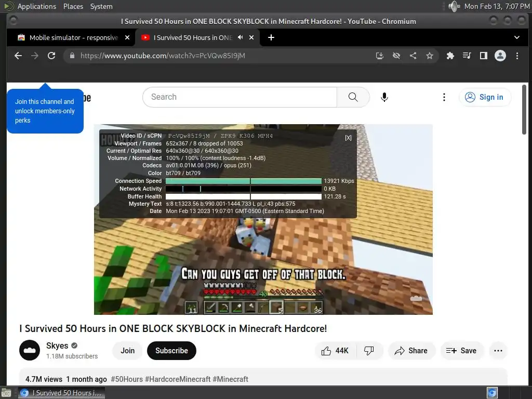This screenshot has width=532, height=399.
Task: Open a new browser tab
Action: pyautogui.click(x=271, y=37)
